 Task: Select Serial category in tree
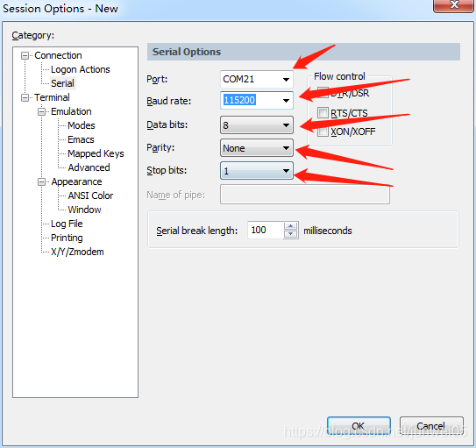(x=62, y=83)
